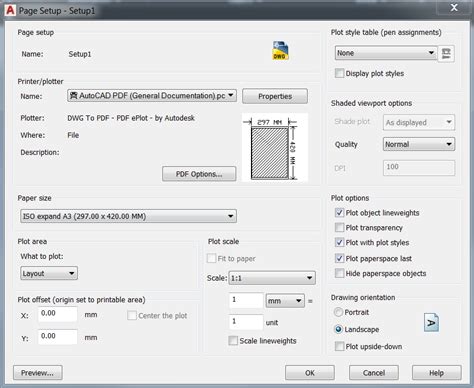Click the DWG file icon

click(x=280, y=51)
